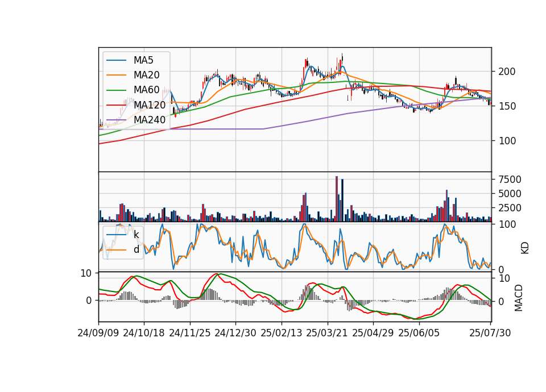Viewport: 546px width, 392px height.
Task: Click the left MACD axis 0 tick
Action: (89, 301)
